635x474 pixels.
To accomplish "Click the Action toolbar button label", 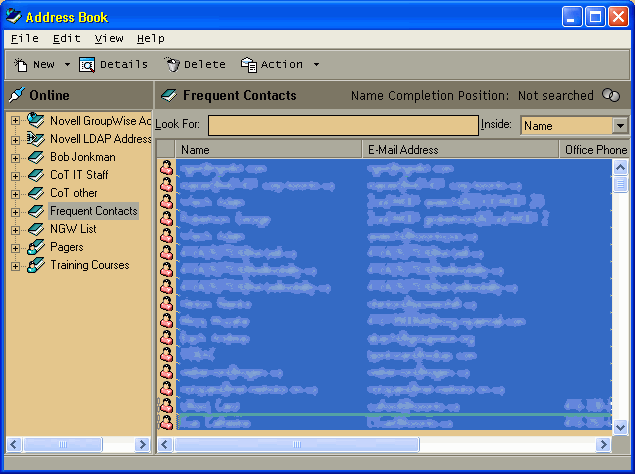I will coord(282,64).
